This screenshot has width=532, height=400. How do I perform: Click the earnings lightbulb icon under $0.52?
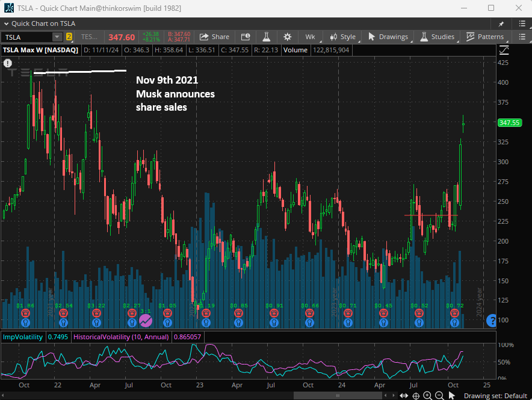(x=419, y=323)
